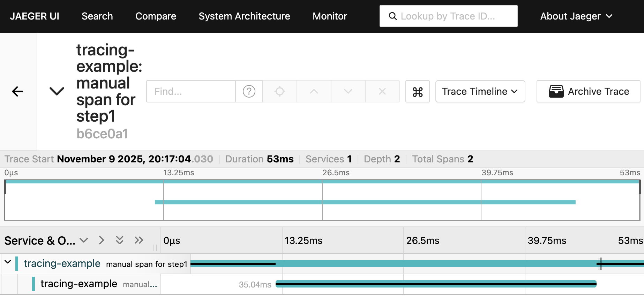The width and height of the screenshot is (644, 299).
Task: Click the child span 35.04ms timeline bar
Action: point(436,284)
